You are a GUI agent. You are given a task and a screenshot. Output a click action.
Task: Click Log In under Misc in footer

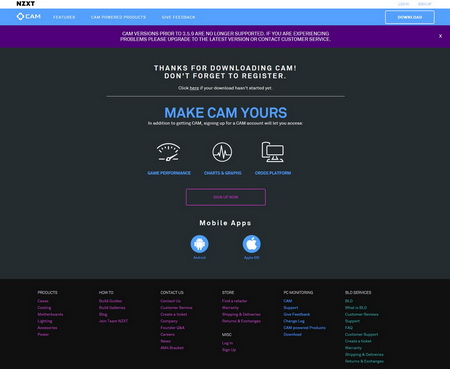pos(227,343)
